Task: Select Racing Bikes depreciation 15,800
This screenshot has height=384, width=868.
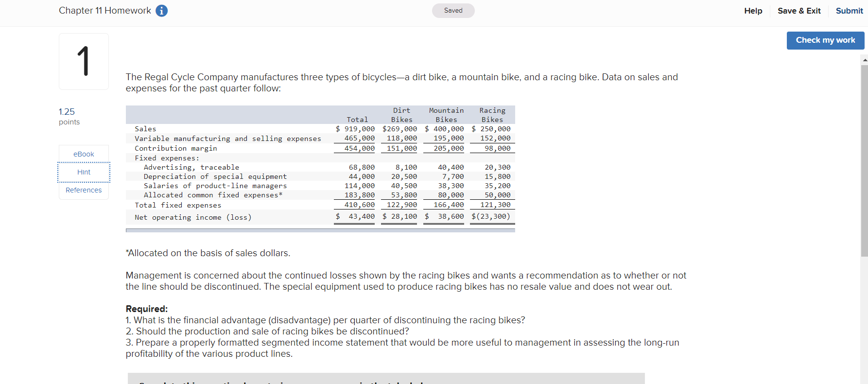Action: (x=498, y=176)
